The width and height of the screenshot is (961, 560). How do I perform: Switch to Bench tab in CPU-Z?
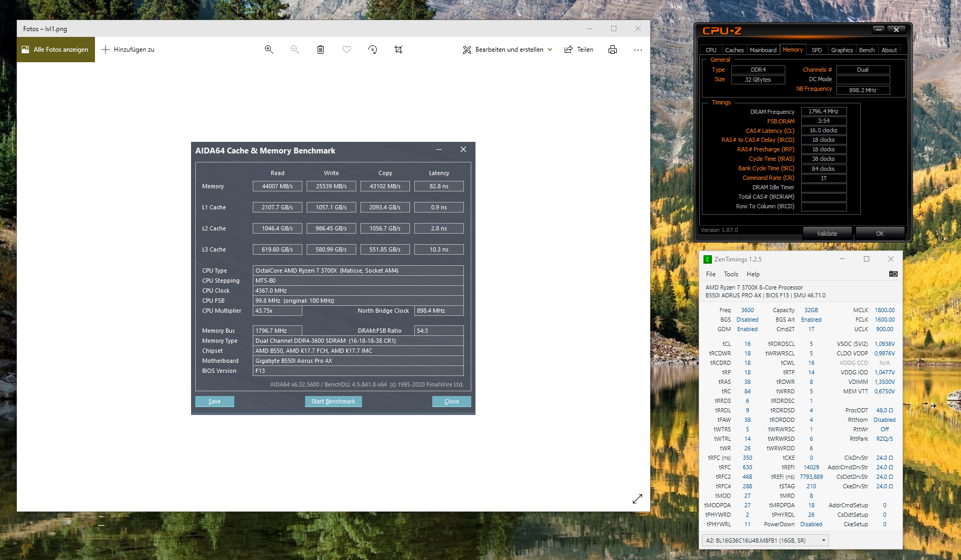[x=867, y=50]
